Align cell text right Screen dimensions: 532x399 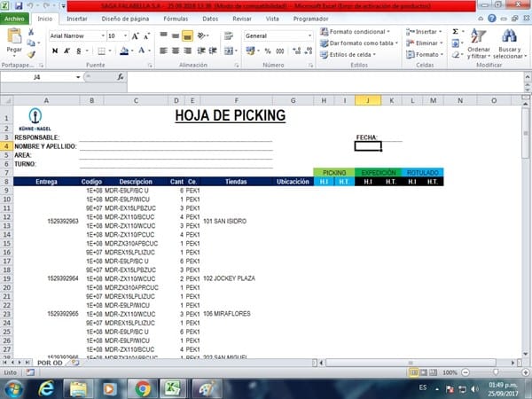(187, 51)
